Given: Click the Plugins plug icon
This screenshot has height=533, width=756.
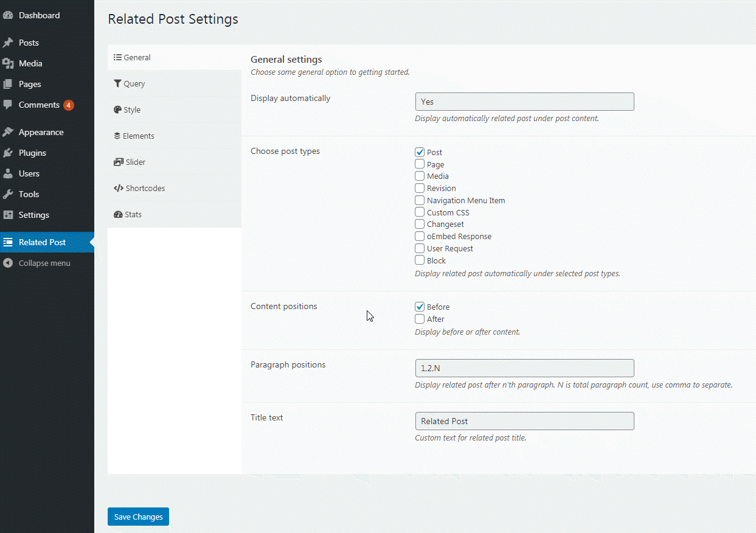Looking at the screenshot, I should [x=8, y=153].
